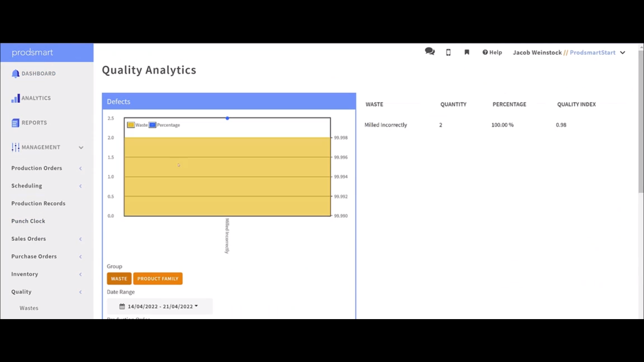Viewport: 644px width, 362px height.
Task: Open the chat messages icon
Action: [x=430, y=52]
